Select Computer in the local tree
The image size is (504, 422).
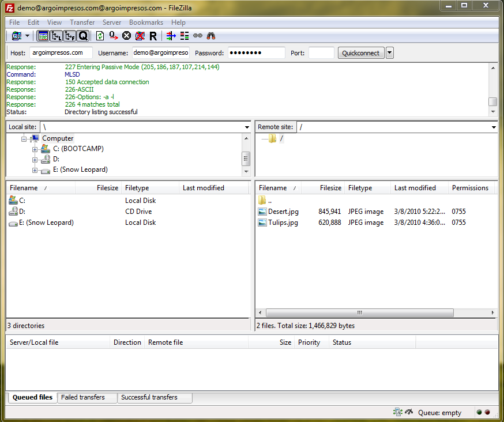(58, 138)
